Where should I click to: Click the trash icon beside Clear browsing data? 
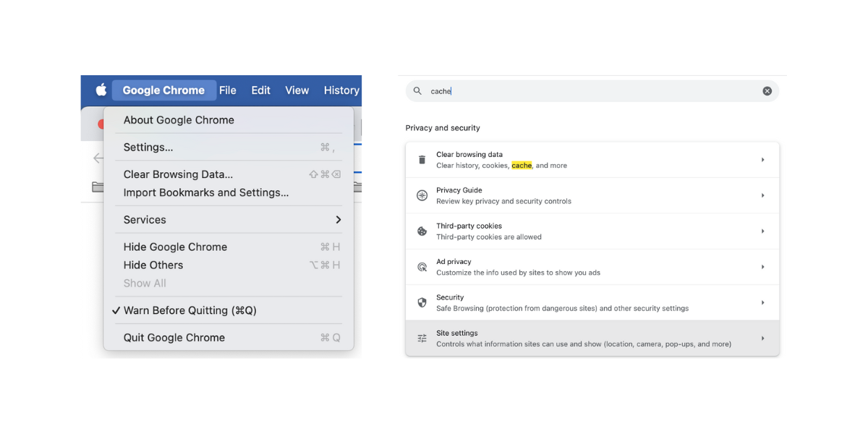(x=422, y=160)
